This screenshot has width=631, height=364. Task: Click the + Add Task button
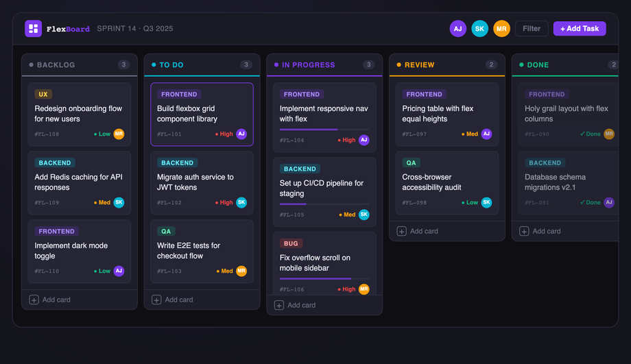[580, 29]
